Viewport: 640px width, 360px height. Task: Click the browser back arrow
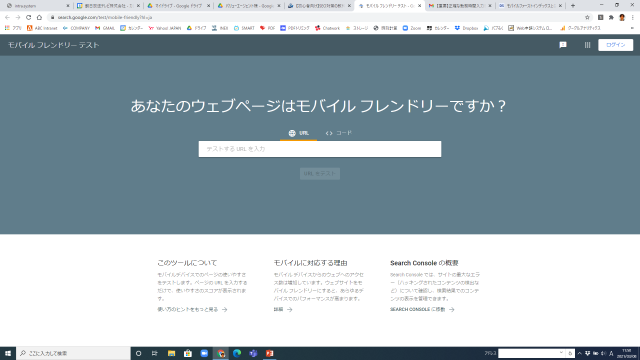point(7,18)
